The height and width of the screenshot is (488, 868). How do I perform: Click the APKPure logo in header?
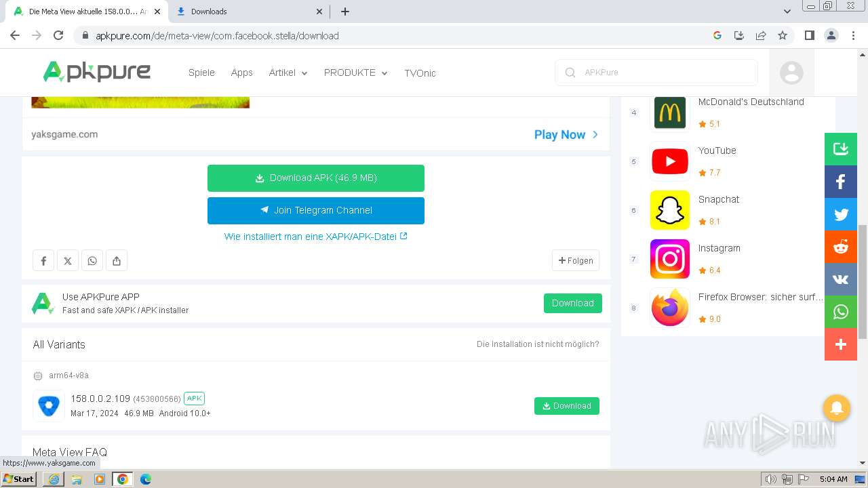(97, 72)
